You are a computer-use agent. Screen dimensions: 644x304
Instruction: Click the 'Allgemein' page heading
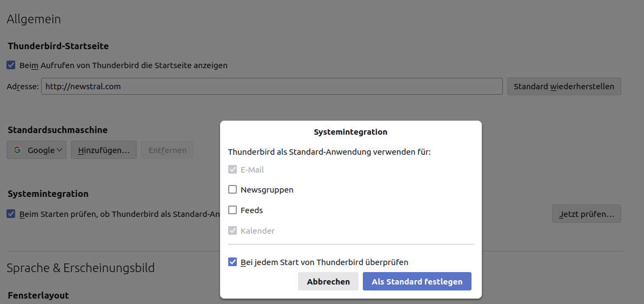pos(34,19)
